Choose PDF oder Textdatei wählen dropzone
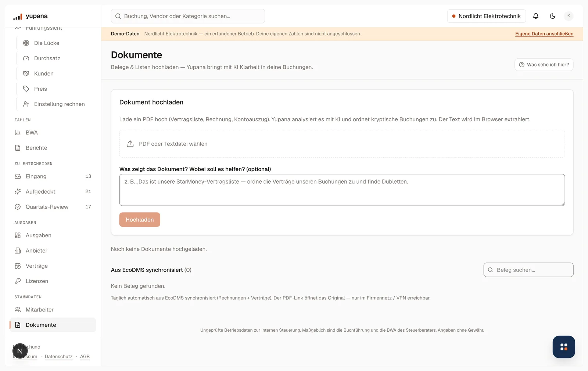Viewport: 588px width, 371px height. [x=342, y=144]
